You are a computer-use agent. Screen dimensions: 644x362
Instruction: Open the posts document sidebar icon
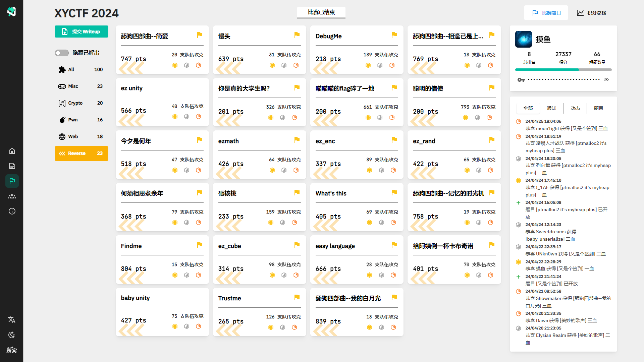coord(12,166)
